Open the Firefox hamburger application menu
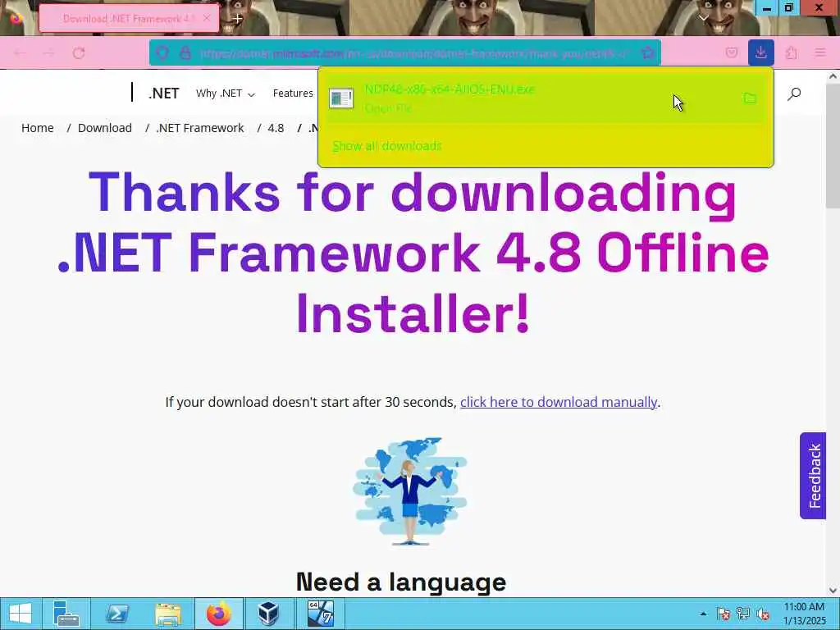 pyautogui.click(x=820, y=52)
